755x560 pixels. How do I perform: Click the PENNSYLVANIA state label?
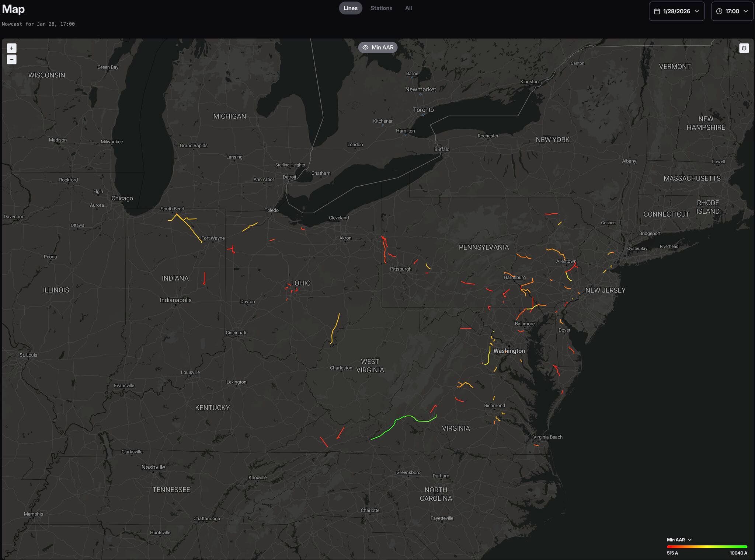(484, 247)
